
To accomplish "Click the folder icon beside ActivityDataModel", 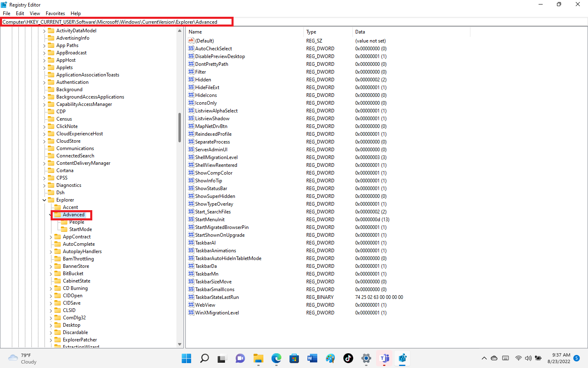I will click(51, 31).
